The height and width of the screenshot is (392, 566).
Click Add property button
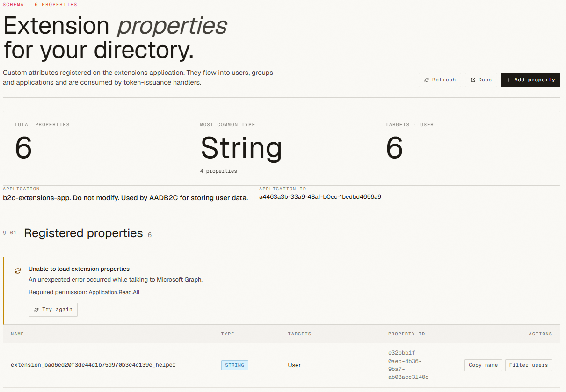coord(530,80)
